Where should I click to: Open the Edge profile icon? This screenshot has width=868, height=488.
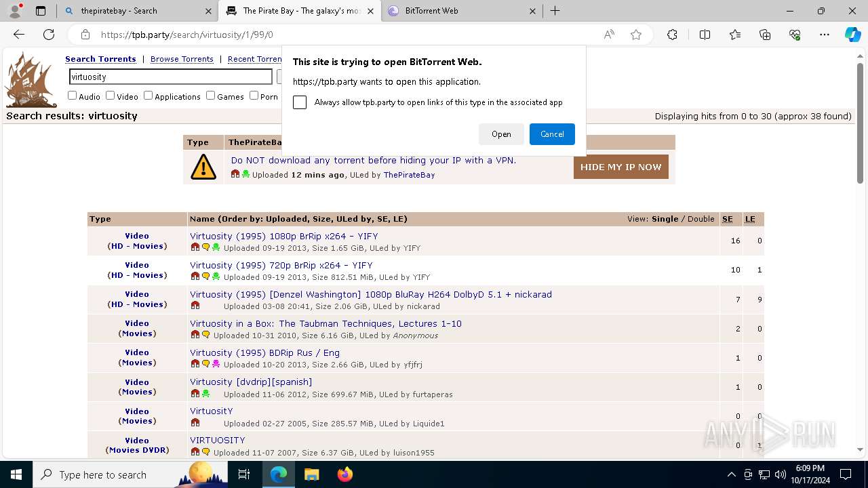click(x=16, y=10)
